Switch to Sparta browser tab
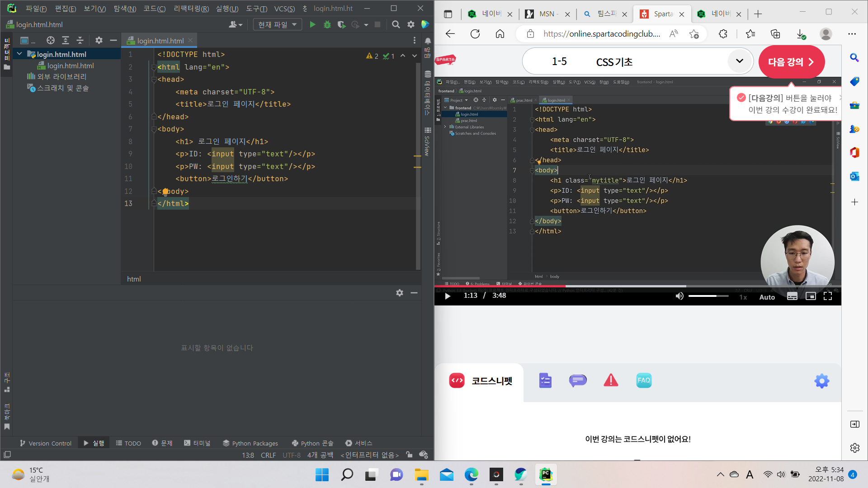 click(x=662, y=14)
